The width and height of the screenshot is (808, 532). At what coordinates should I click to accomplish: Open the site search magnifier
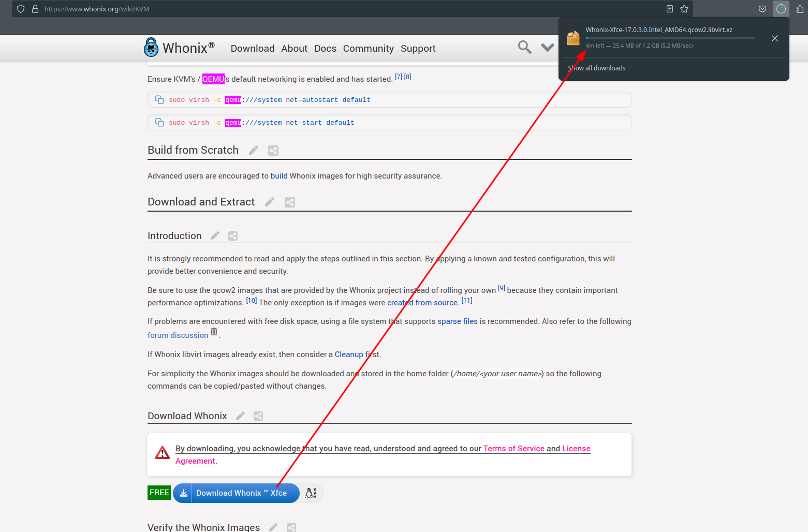click(524, 48)
